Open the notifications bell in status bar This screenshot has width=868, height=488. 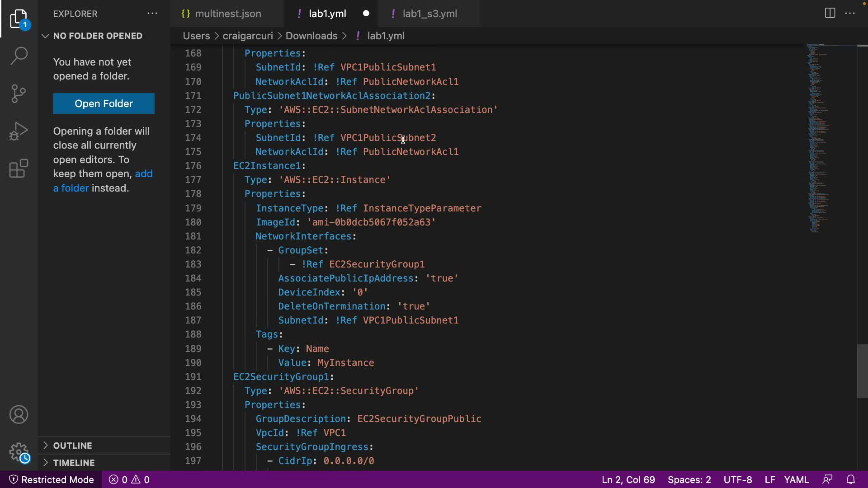[850, 479]
